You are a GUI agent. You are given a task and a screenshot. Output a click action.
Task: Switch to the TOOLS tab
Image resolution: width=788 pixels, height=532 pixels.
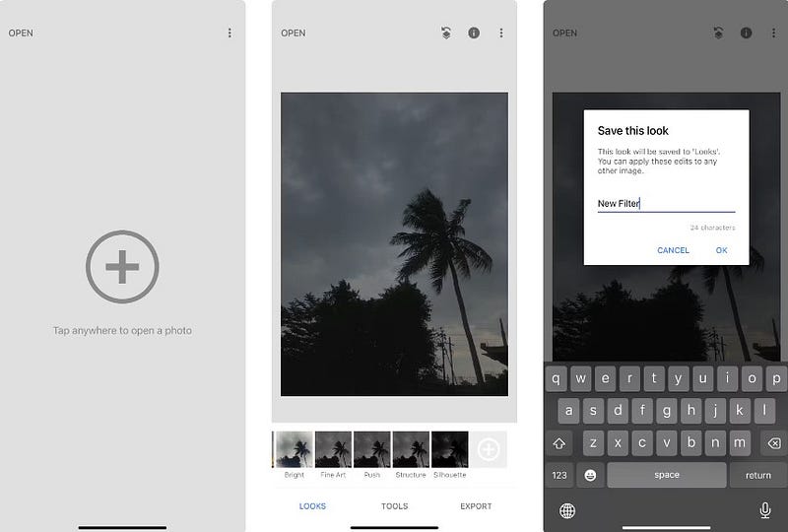(395, 506)
